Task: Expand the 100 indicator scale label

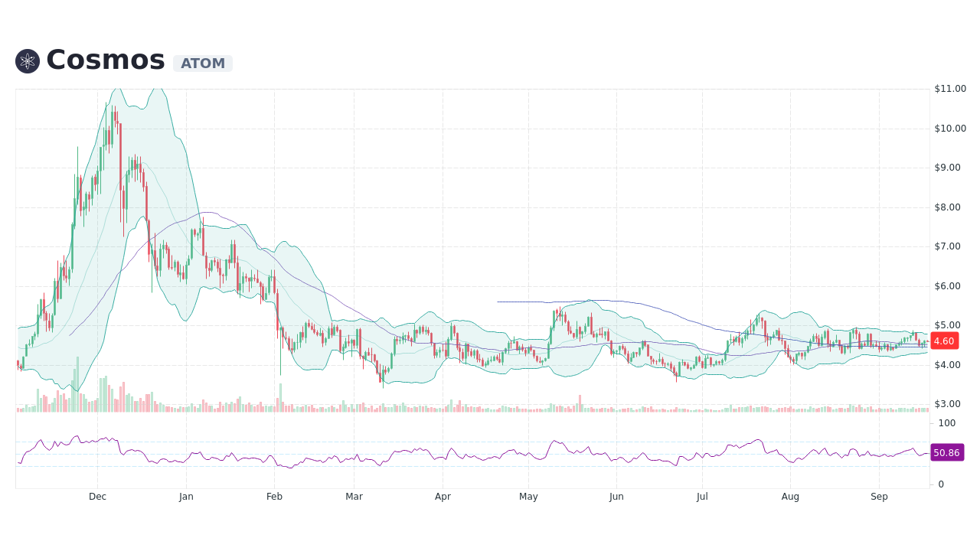Action: tap(946, 423)
